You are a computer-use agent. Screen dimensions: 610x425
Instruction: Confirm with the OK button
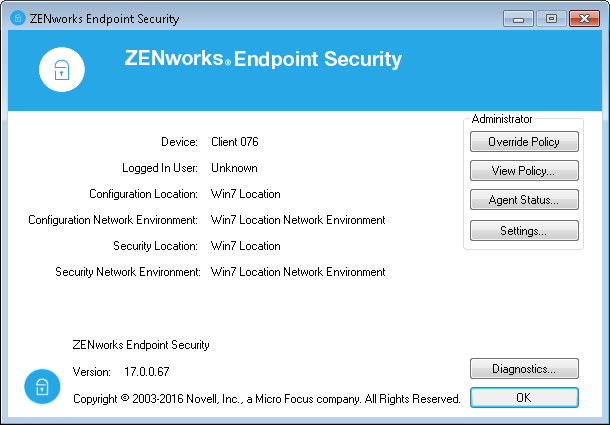point(524,397)
